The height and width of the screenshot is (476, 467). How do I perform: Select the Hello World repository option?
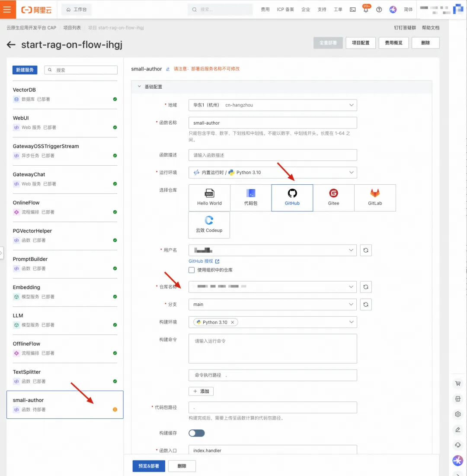click(x=209, y=198)
